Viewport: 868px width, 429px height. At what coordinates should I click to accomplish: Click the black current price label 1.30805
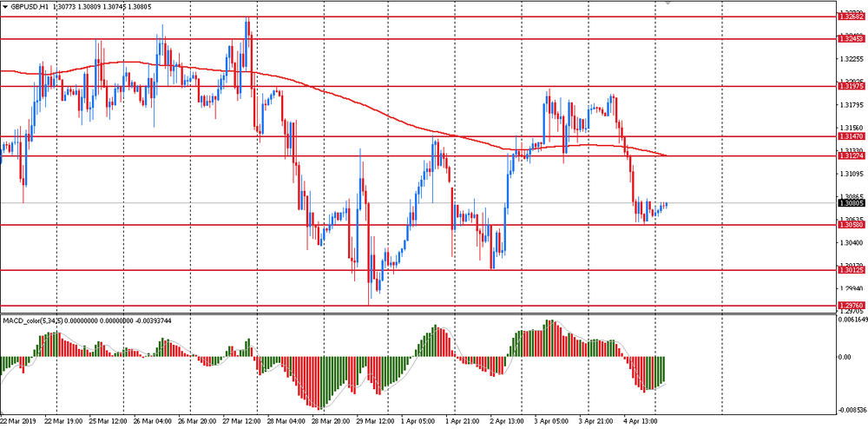pyautogui.click(x=852, y=203)
